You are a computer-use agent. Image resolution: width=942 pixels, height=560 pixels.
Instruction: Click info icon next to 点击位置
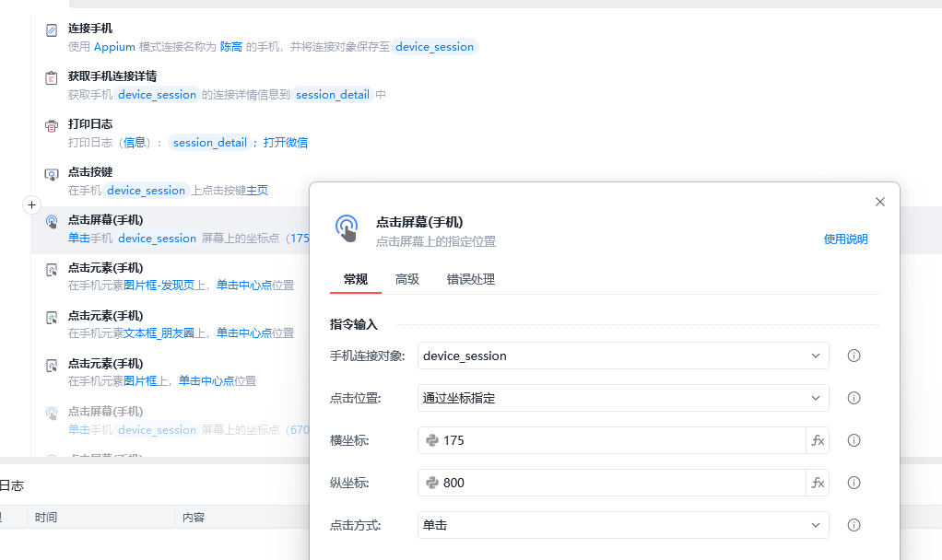(854, 398)
